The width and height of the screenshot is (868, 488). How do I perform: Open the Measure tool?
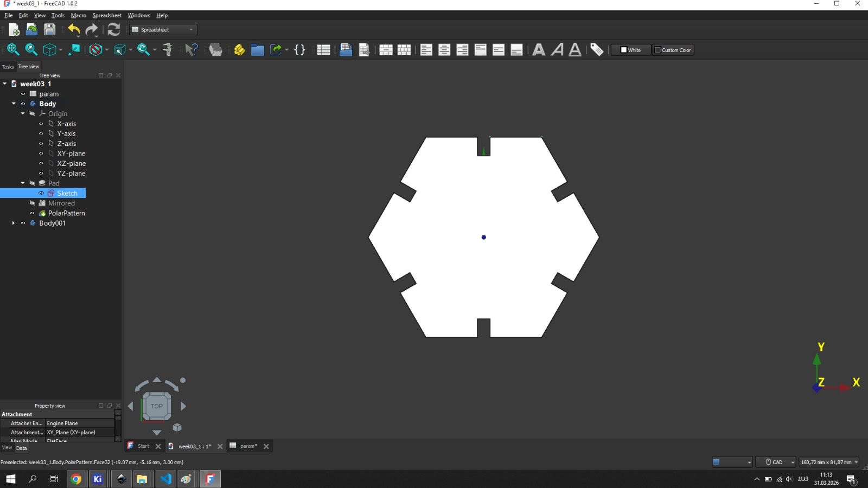coord(168,49)
